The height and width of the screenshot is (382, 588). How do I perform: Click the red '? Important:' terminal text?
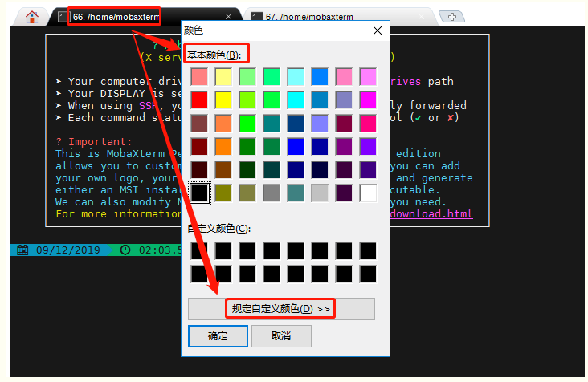(x=94, y=141)
